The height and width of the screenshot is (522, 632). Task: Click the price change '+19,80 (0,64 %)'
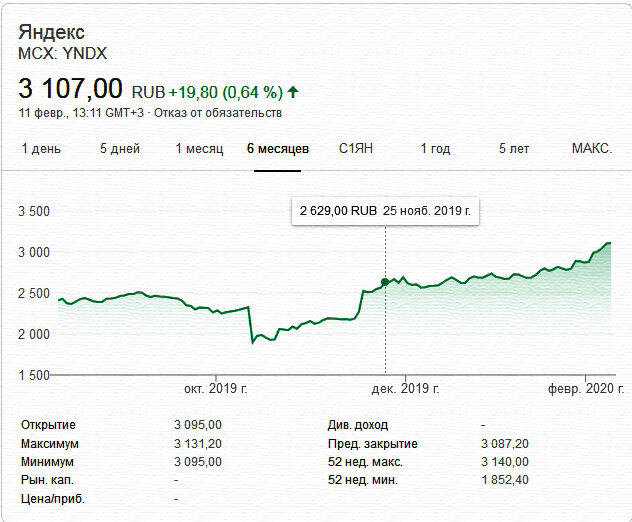pos(226,92)
